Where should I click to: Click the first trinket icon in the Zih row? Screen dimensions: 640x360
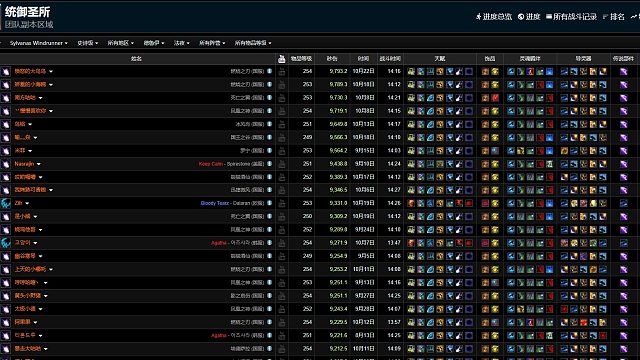(x=485, y=203)
